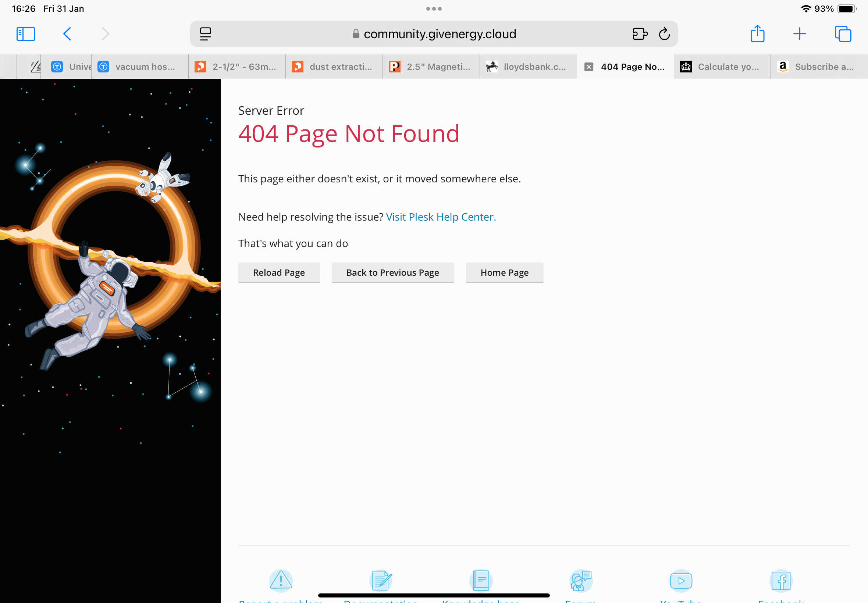Open the extensions icon in the address bar
The height and width of the screenshot is (603, 868).
[640, 34]
